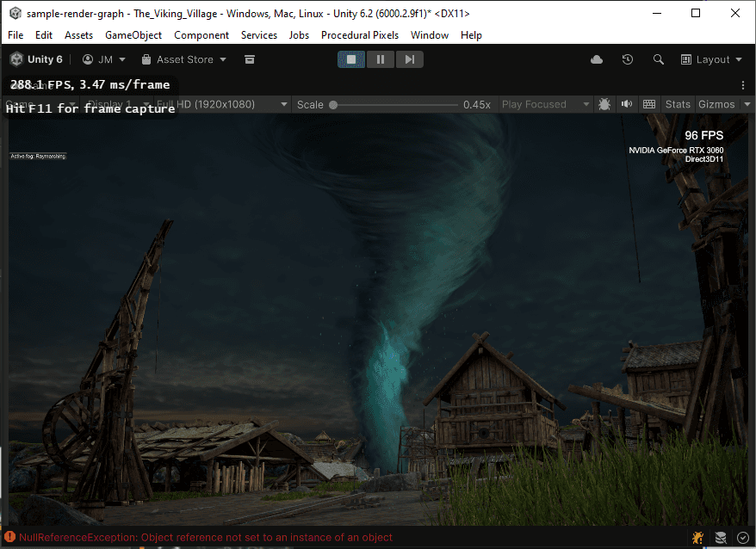The height and width of the screenshot is (549, 756).
Task: Click the 288.1 FPS frame time overlay
Action: (x=90, y=85)
